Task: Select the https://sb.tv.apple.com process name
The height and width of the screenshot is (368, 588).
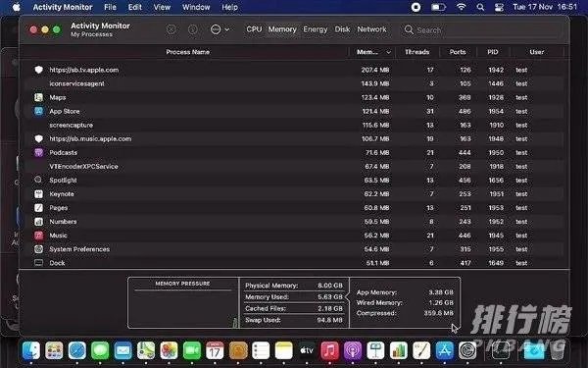Action: pyautogui.click(x=84, y=70)
